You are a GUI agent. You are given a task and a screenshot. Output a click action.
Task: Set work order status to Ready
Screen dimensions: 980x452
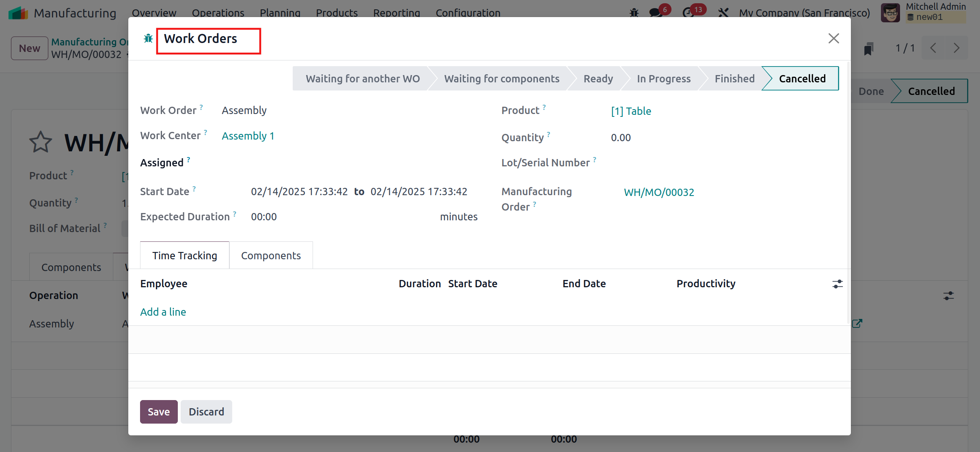click(x=598, y=79)
